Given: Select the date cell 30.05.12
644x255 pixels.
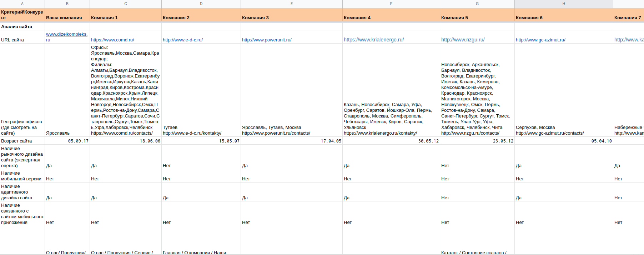Looking at the screenshot, I should (x=391, y=141).
